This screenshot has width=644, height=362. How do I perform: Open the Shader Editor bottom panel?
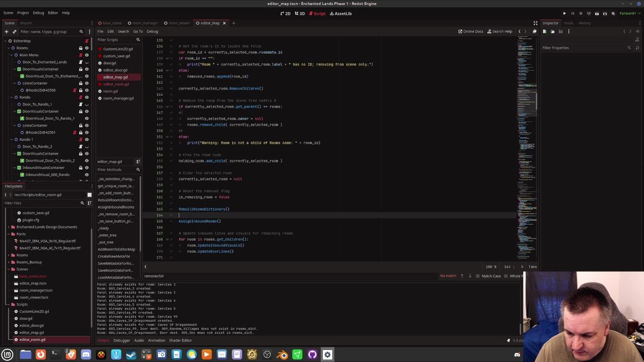[180, 340]
